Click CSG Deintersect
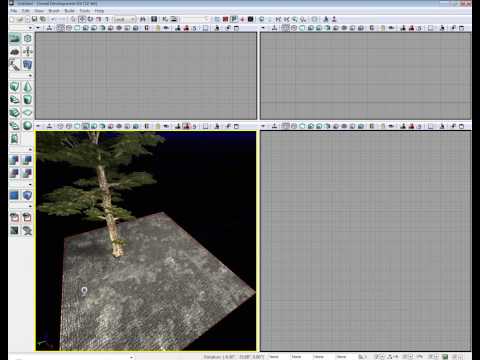This screenshot has width=480, height=360. pyautogui.click(x=28, y=173)
